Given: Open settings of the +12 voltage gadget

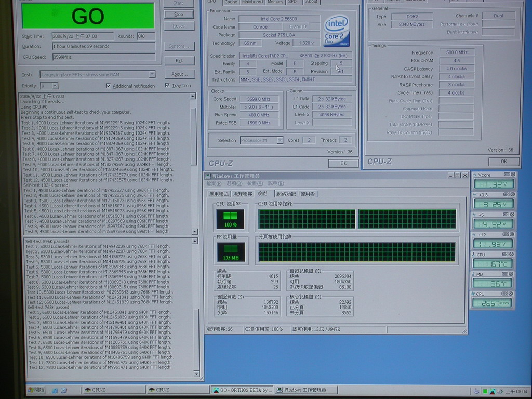Looking at the screenshot, I should [x=506, y=234].
